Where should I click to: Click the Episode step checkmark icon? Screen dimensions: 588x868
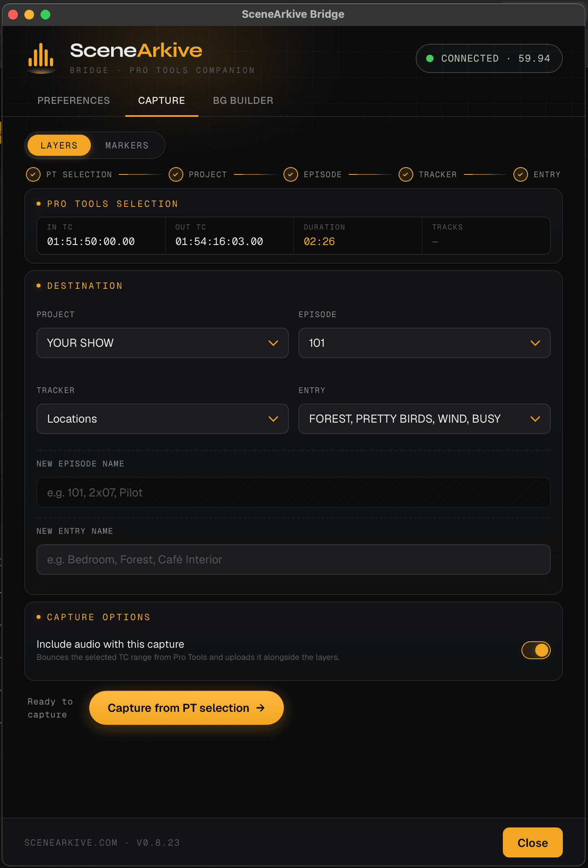tap(291, 174)
